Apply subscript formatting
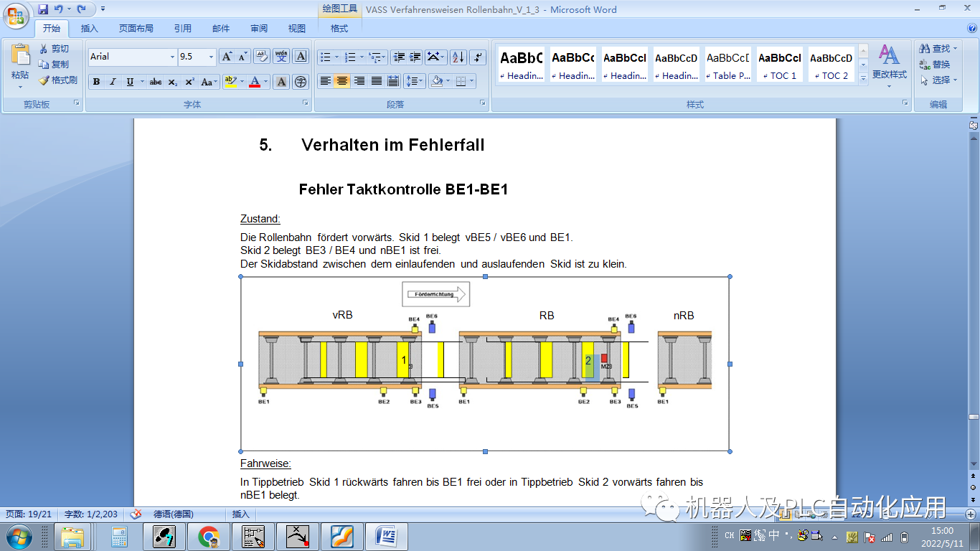The height and width of the screenshot is (551, 980). 173,82
